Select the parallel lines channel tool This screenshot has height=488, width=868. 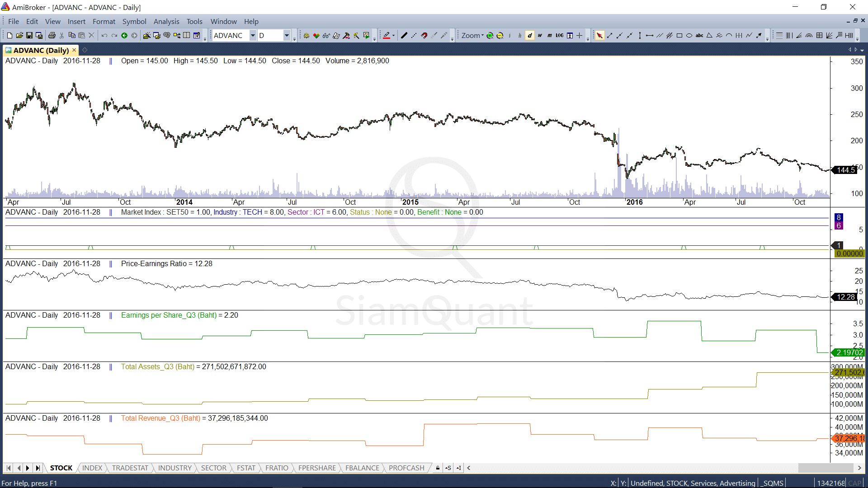[x=660, y=36]
